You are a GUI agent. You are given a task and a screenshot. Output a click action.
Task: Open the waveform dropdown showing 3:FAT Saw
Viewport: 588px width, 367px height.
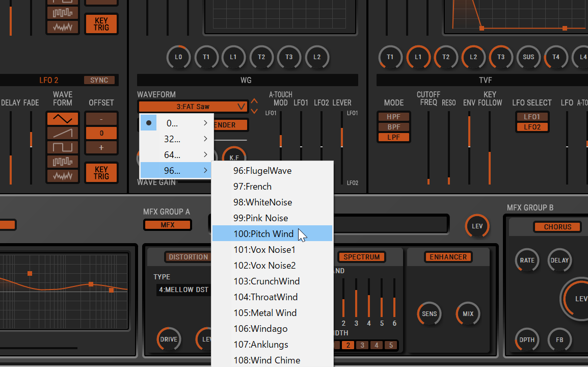point(193,107)
